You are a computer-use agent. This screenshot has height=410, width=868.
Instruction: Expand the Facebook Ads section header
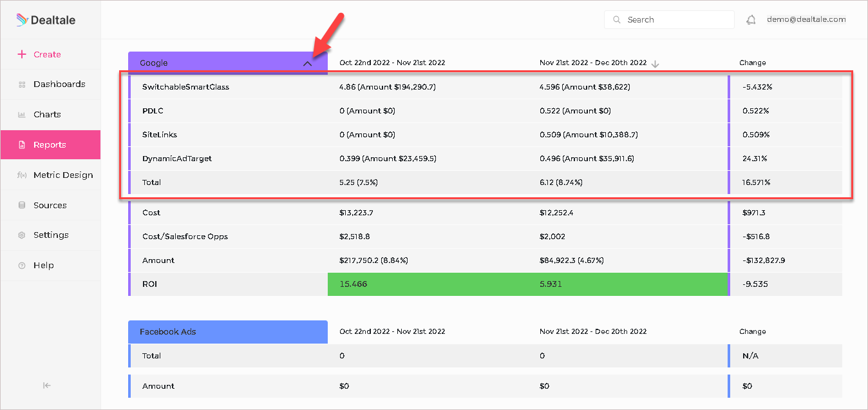(x=228, y=332)
